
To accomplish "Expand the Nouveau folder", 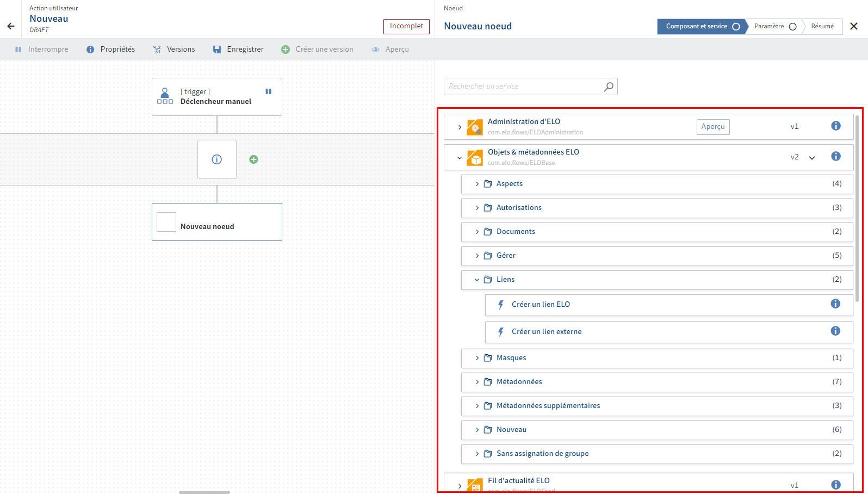I will pyautogui.click(x=477, y=430).
